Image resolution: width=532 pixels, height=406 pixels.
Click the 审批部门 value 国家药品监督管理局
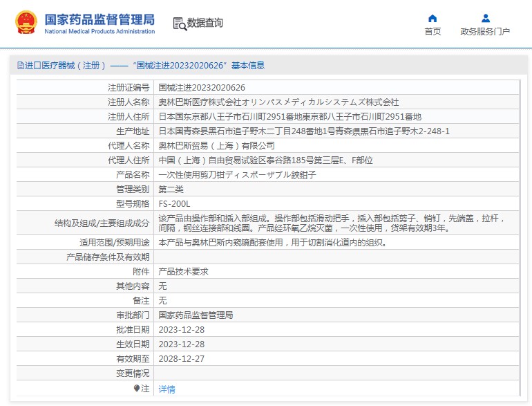[x=196, y=315]
